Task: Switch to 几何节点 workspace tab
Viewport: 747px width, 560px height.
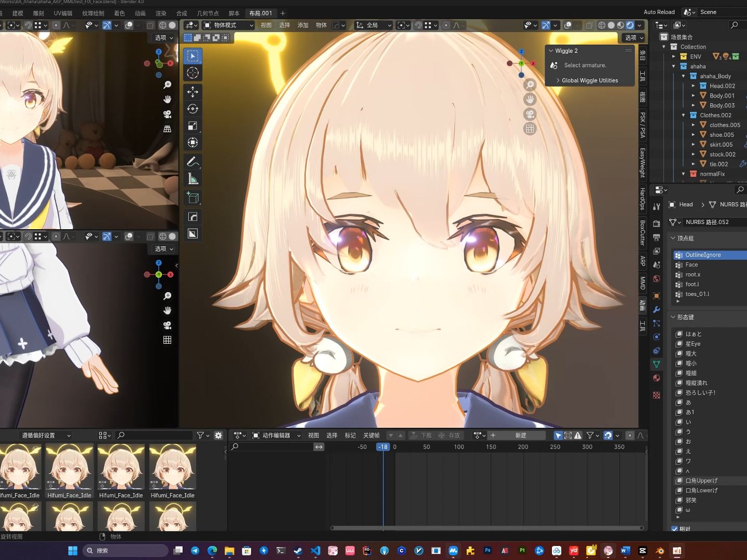Action: pos(208,13)
